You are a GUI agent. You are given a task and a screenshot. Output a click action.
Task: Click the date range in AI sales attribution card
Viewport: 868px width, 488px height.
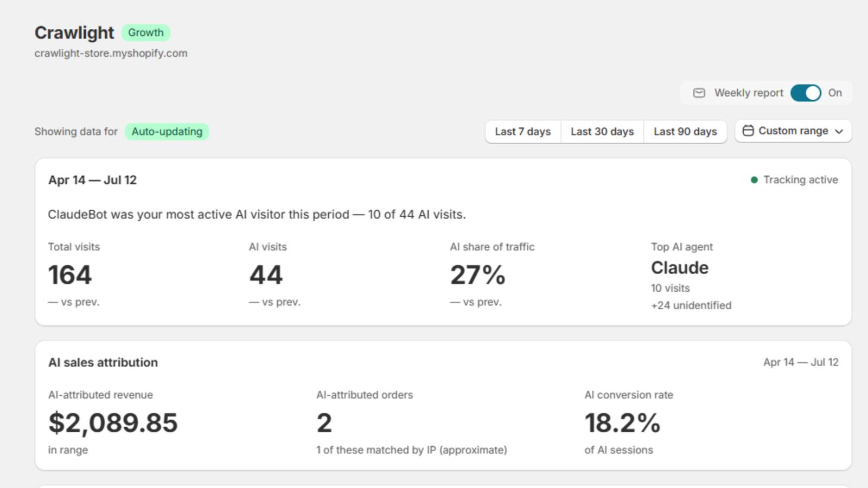coord(801,362)
